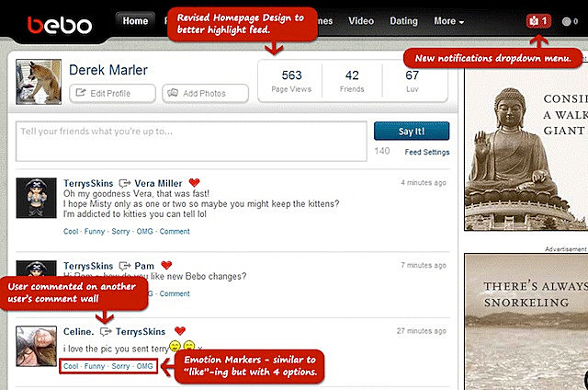
Task: Click the status update text box
Action: 191,141
